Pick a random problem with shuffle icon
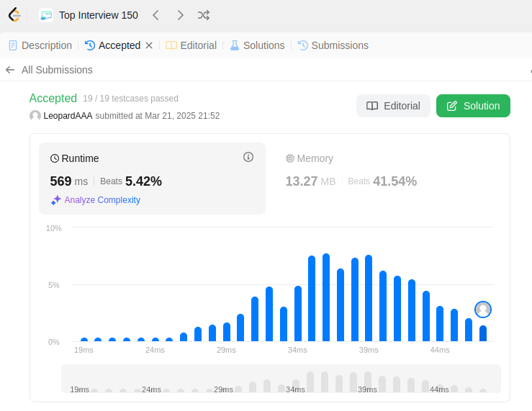 204,15
